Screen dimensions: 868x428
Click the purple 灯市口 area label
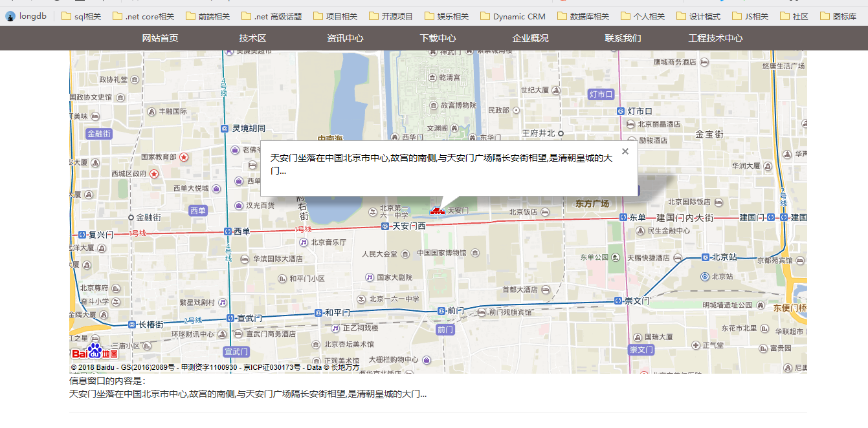[x=601, y=94]
